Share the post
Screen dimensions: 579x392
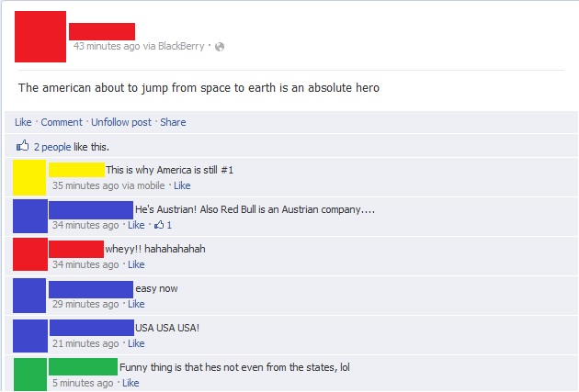point(173,122)
